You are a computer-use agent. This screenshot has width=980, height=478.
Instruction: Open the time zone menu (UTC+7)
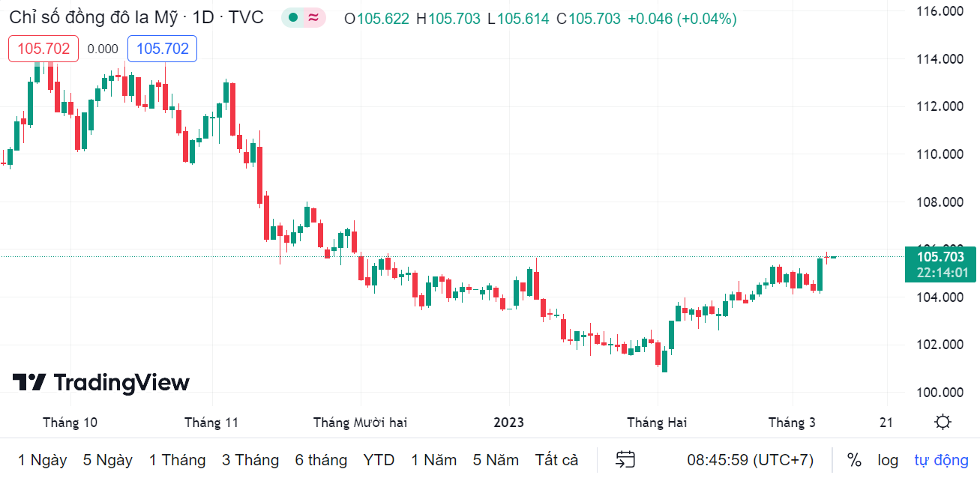[750, 459]
